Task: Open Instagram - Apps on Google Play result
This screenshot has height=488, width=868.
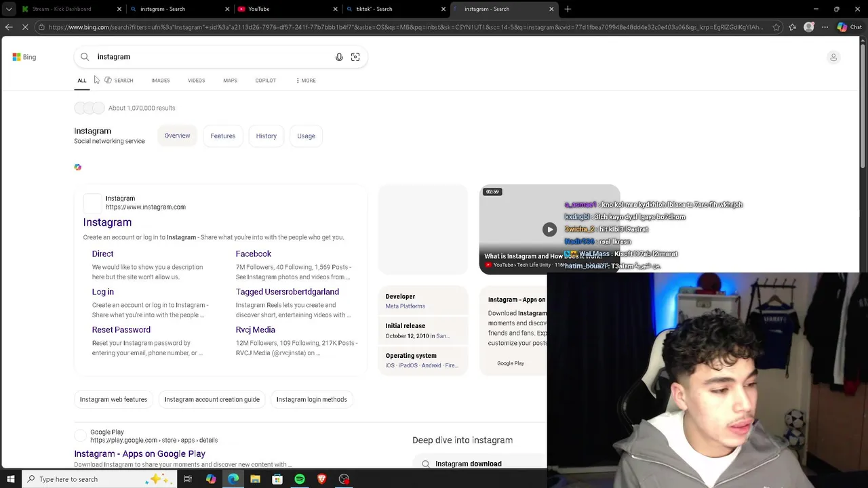Action: (x=140, y=453)
